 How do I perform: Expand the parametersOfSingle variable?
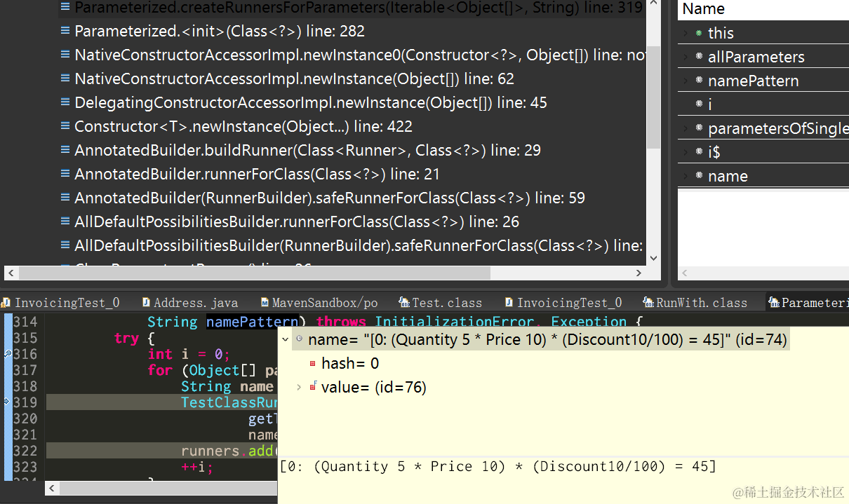(685, 128)
